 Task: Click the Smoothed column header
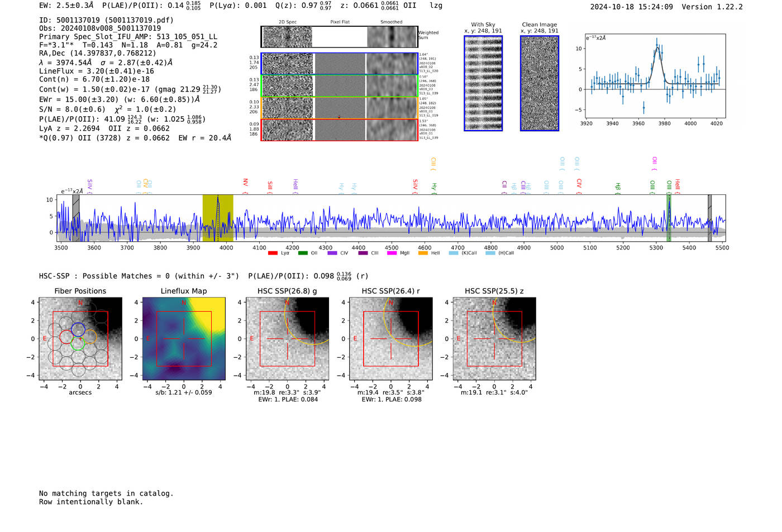(x=392, y=22)
